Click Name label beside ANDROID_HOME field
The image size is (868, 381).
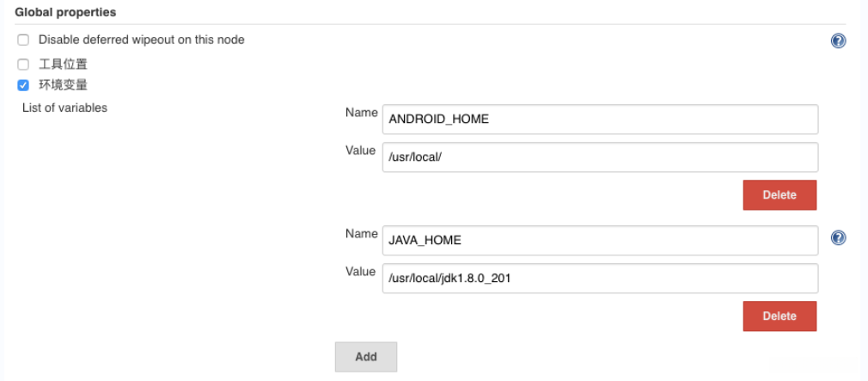(x=361, y=113)
